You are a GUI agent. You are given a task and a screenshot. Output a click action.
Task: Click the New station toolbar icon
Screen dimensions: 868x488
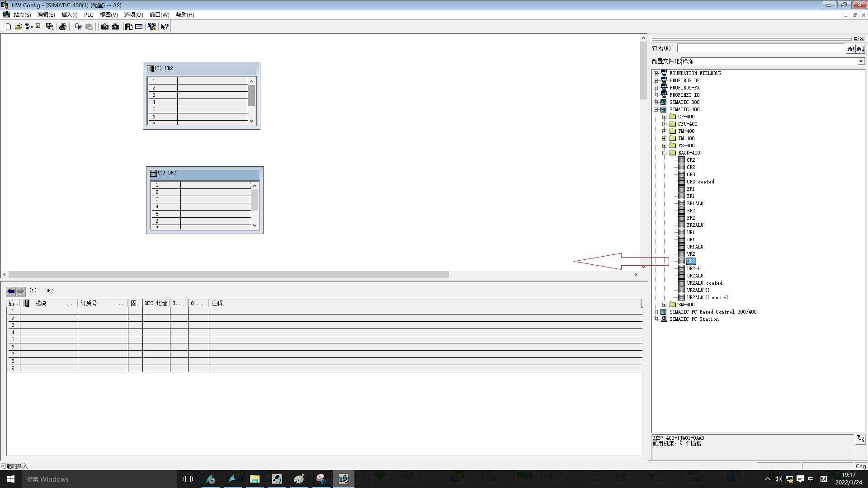8,27
